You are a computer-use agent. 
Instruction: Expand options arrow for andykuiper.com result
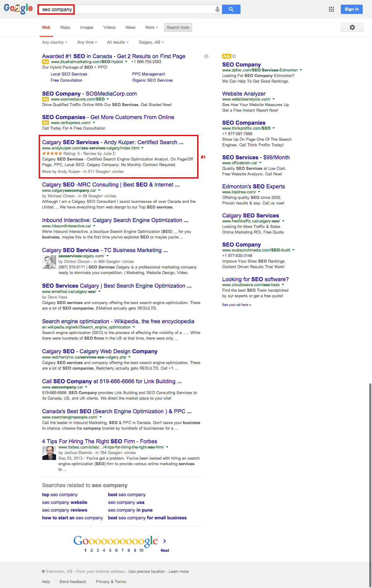142,148
